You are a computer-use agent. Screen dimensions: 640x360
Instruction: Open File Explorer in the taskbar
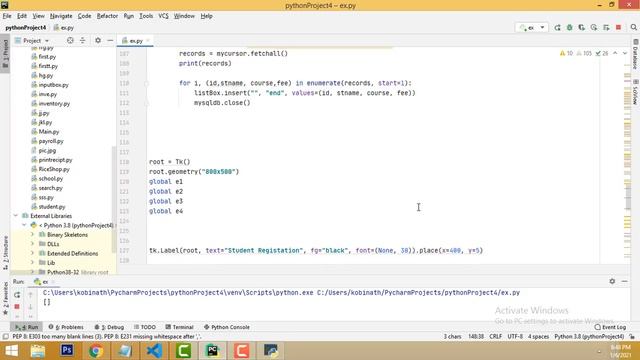pos(38,351)
